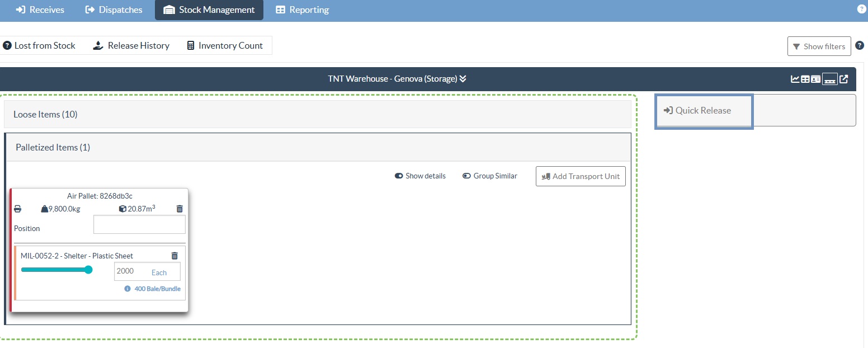Select the ID card view icon
Screen dimensions: 868x348
pos(816,79)
